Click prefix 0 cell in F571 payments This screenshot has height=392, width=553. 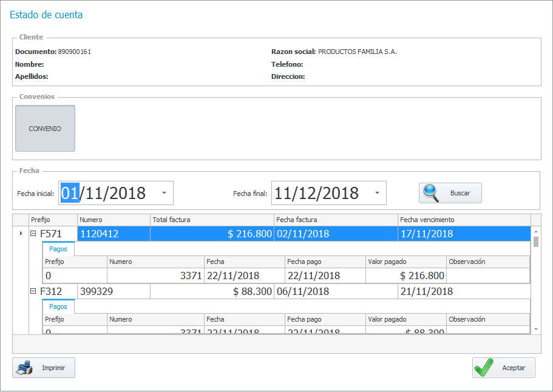click(x=75, y=275)
